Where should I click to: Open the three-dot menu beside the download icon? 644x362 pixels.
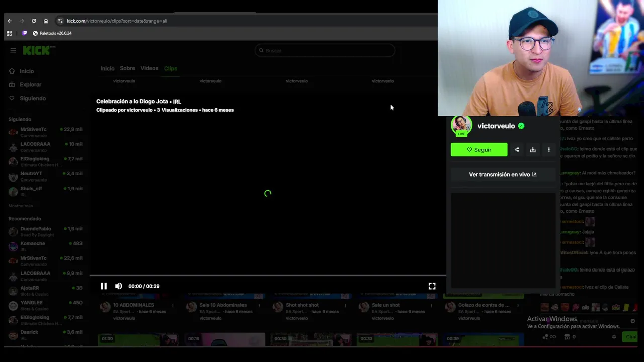point(549,150)
